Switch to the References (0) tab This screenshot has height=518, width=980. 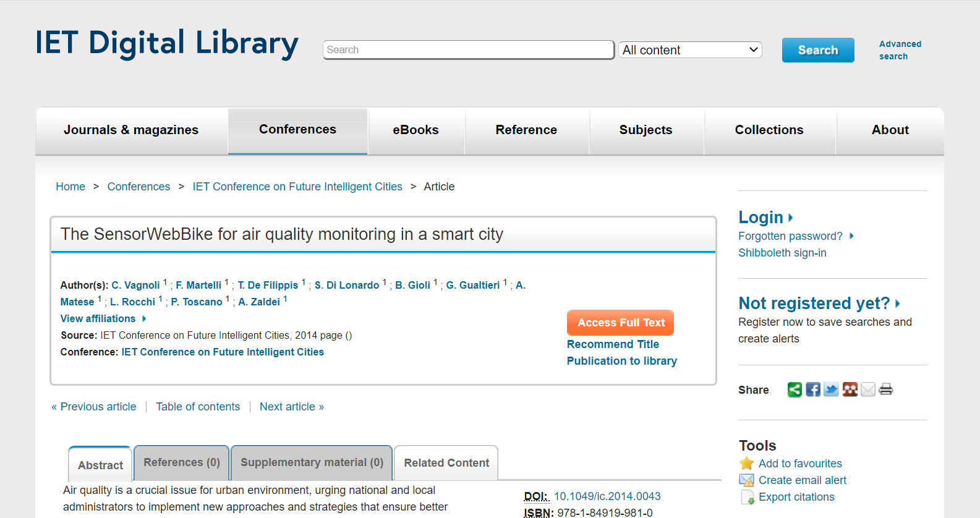point(182,462)
